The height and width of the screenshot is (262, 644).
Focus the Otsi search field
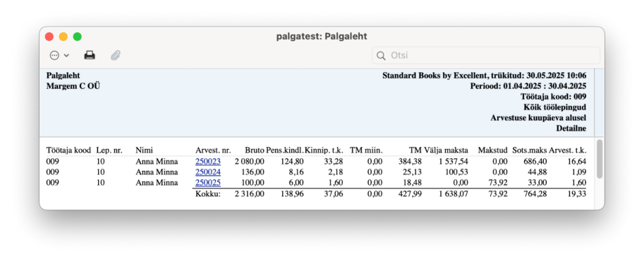coord(486,56)
